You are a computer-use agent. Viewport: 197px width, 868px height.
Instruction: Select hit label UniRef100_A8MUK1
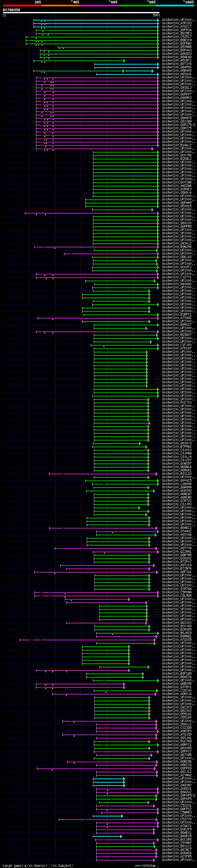177,470
